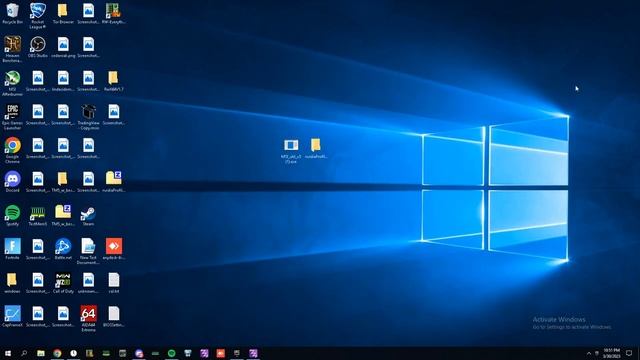This screenshot has width=640, height=360.
Task: Launch the TestMem5 desktop shortcut
Action: [38, 216]
